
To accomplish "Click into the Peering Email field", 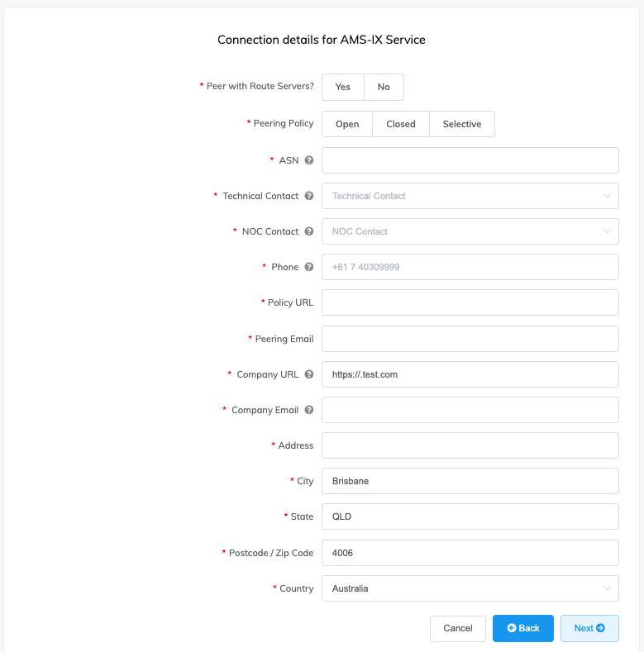I will coord(470,339).
